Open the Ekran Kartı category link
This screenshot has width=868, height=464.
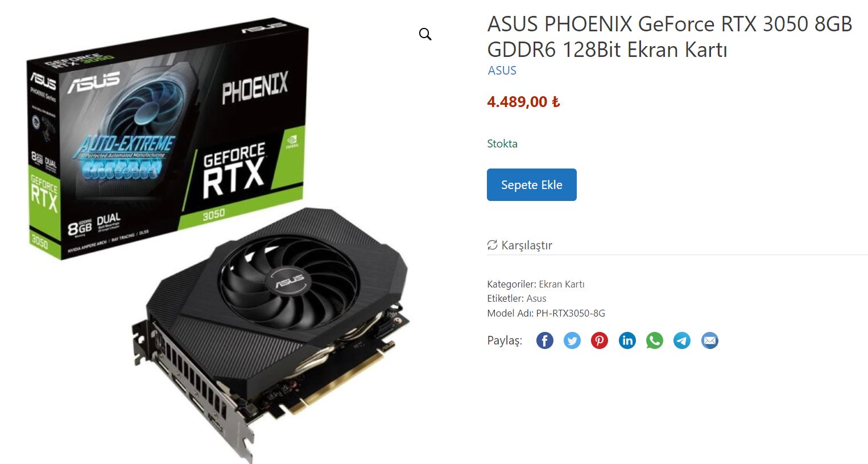coord(561,284)
